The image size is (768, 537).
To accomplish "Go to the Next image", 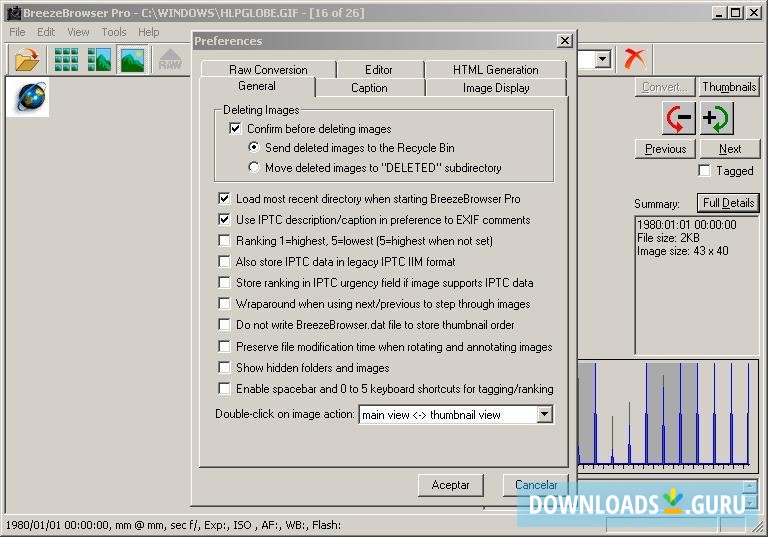I will coord(730,148).
